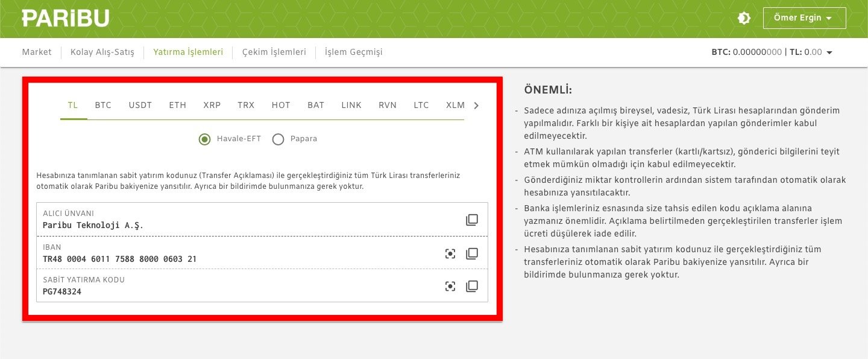Click the 'ALICI ÜNVANI' label

click(x=68, y=214)
